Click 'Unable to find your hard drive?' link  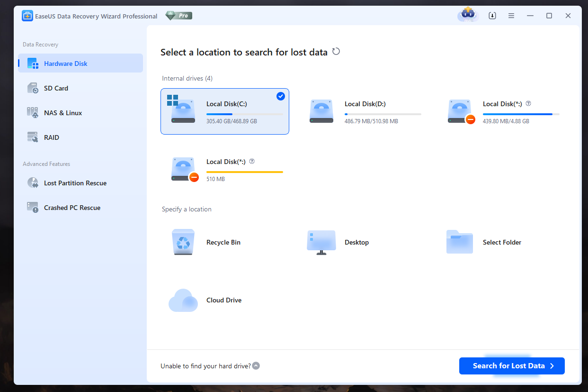tap(205, 366)
